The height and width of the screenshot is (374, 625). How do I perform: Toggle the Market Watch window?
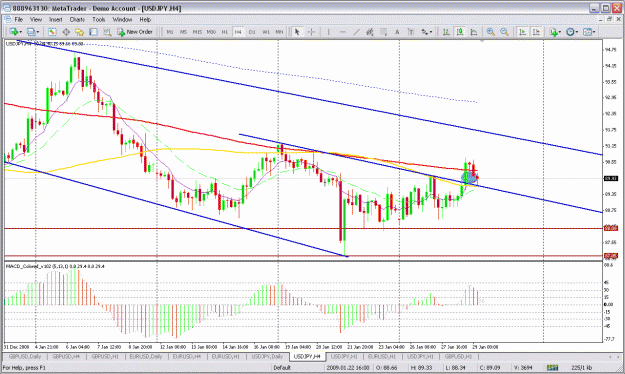[52, 31]
